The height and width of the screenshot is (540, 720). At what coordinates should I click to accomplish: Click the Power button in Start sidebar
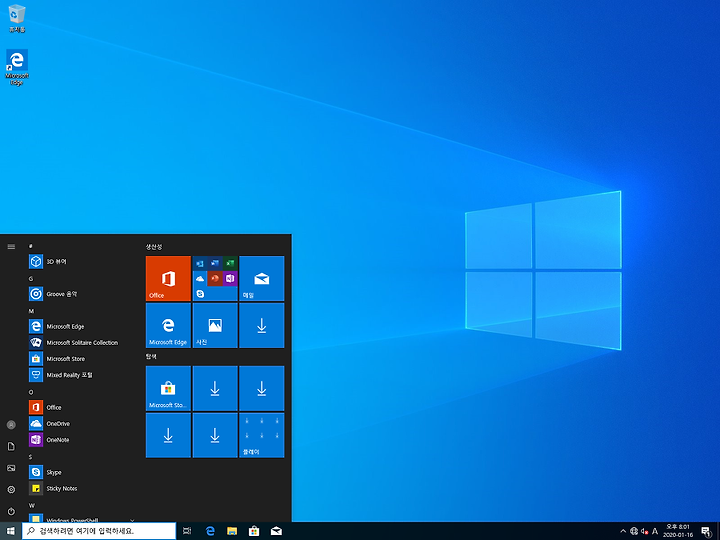(11, 511)
